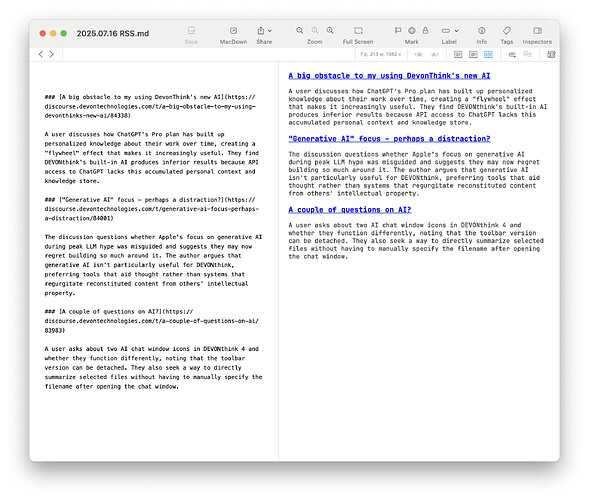The image size is (589, 500).
Task: Click the Save toolbar icon
Action: tap(191, 30)
